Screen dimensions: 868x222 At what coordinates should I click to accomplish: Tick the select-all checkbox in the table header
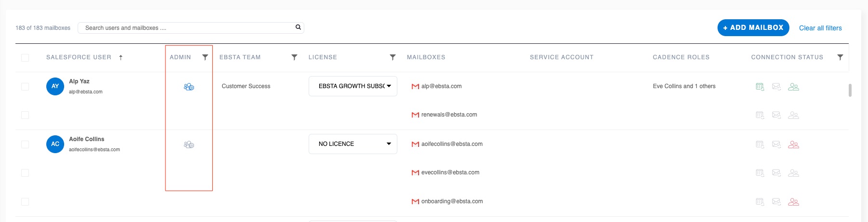tap(25, 58)
